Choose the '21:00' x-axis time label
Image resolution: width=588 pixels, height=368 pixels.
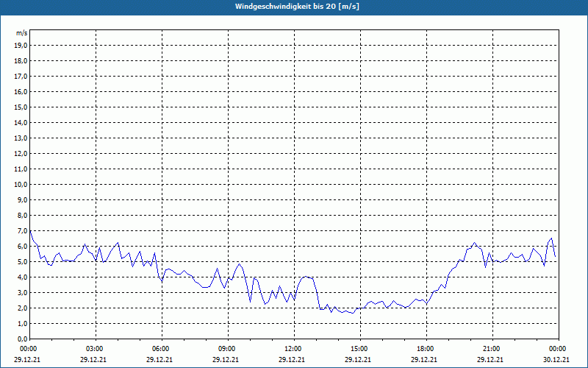click(491, 349)
